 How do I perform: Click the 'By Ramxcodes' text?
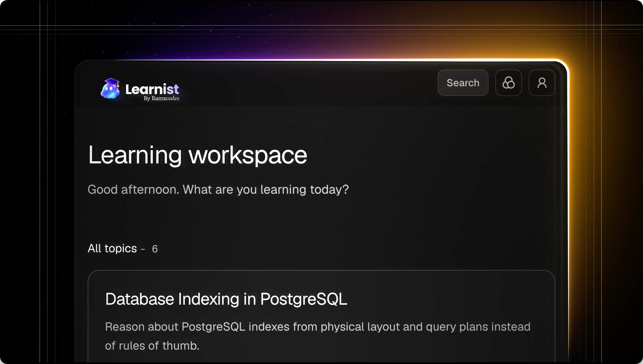161,98
